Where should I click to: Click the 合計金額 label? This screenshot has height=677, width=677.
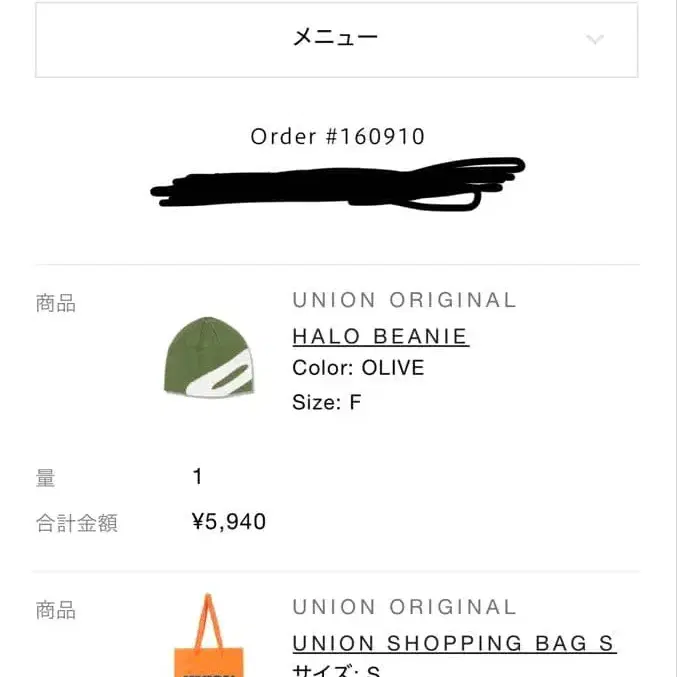pos(77,522)
